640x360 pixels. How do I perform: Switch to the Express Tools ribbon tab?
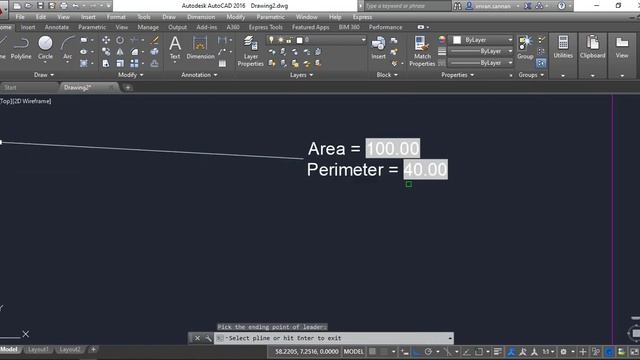265,27
